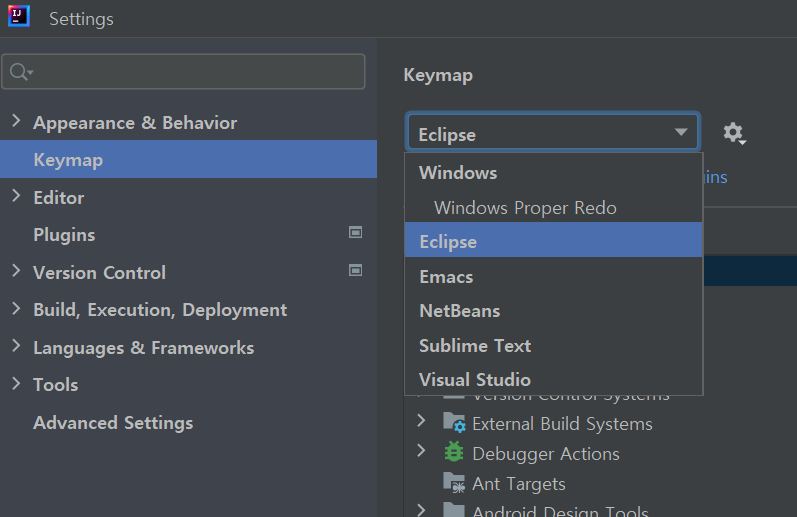The width and height of the screenshot is (797, 517).
Task: Choose Windows Proper Redo keymap
Action: (x=554, y=207)
